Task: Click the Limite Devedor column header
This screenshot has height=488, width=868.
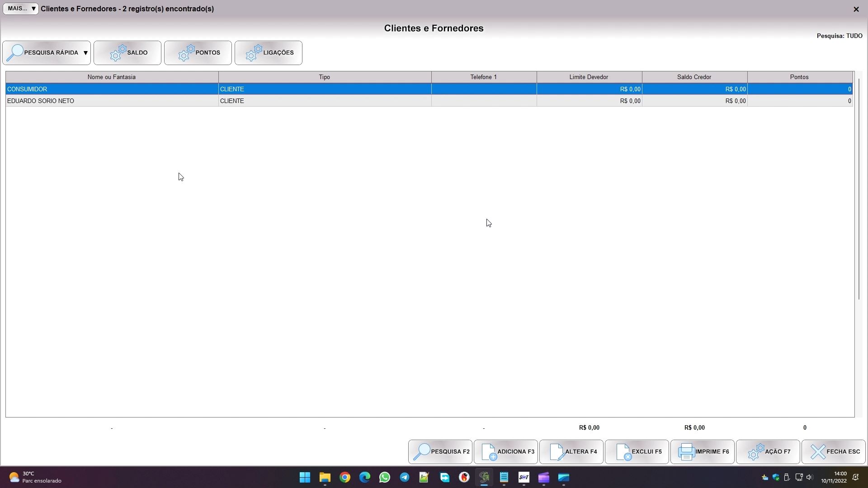Action: tap(589, 77)
